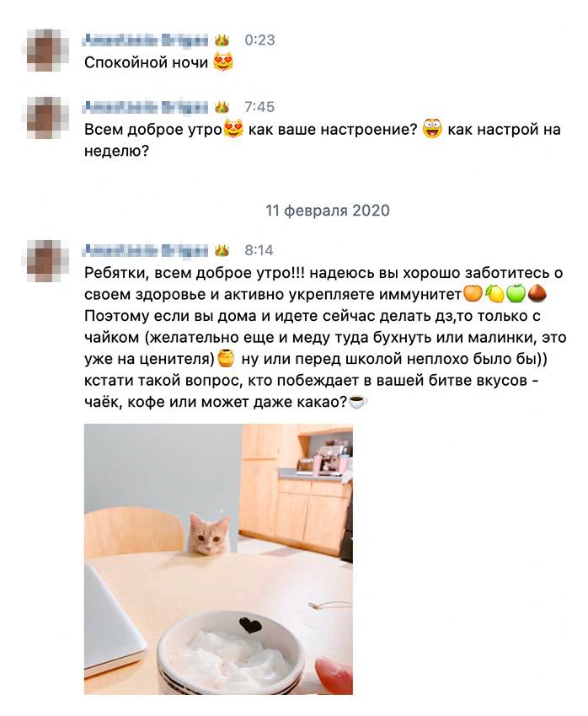This screenshot has height=716, width=588.
Task: Click the 11 февраля 2020 date separator
Action: (x=328, y=211)
